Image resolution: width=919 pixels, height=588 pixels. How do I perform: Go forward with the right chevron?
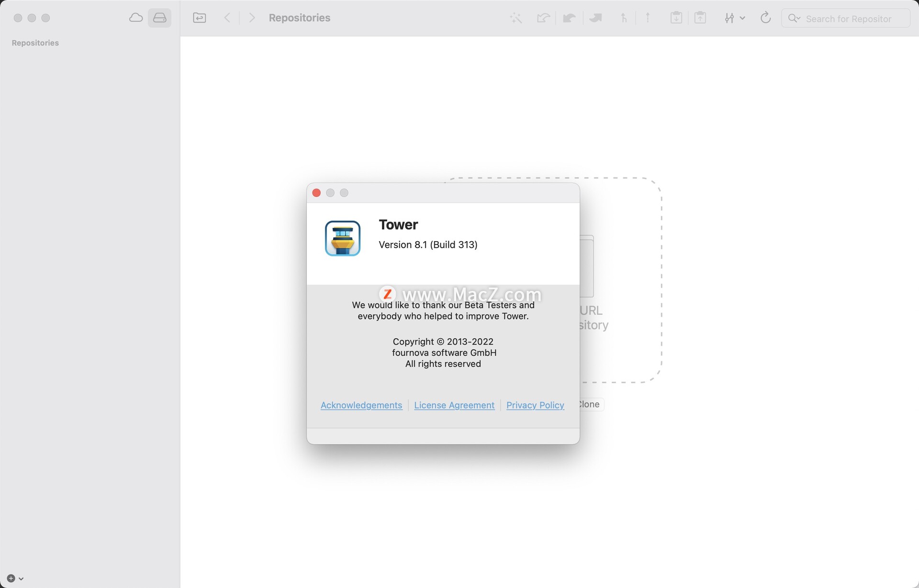coord(252,18)
